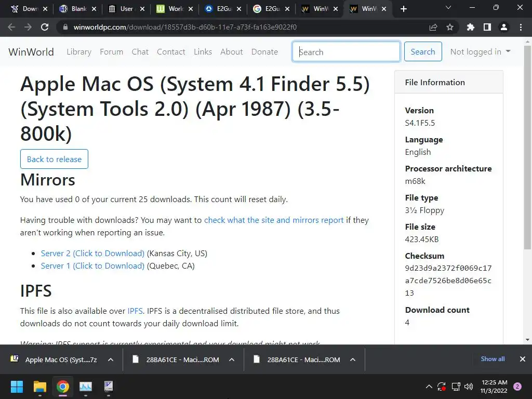Click the browser forward arrow
The width and height of the screenshot is (532, 399).
[x=28, y=27]
